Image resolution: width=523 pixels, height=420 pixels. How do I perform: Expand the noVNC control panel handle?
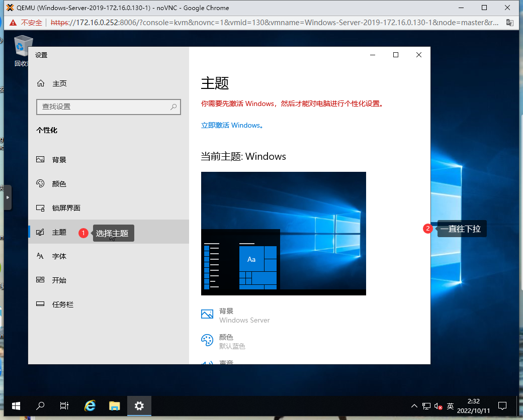point(8,197)
